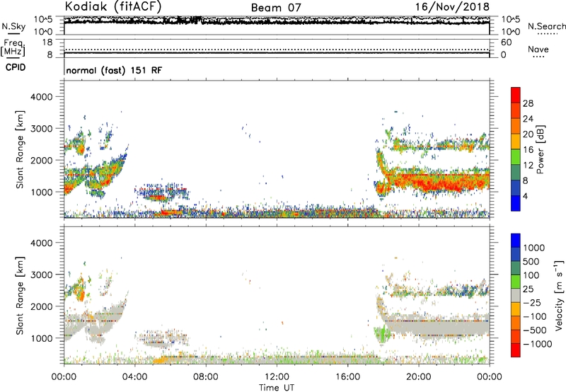Click the "Time UT" axis title
This screenshot has width=566, height=392.
[x=277, y=388]
